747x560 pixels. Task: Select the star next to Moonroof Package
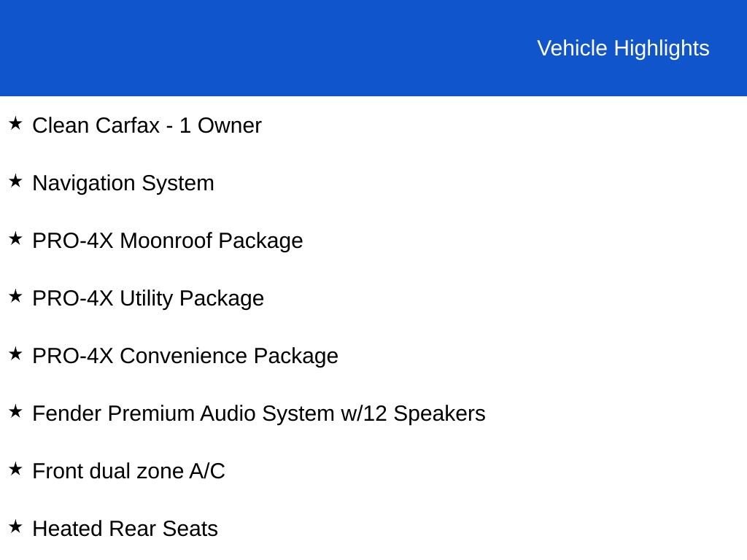[x=15, y=238]
